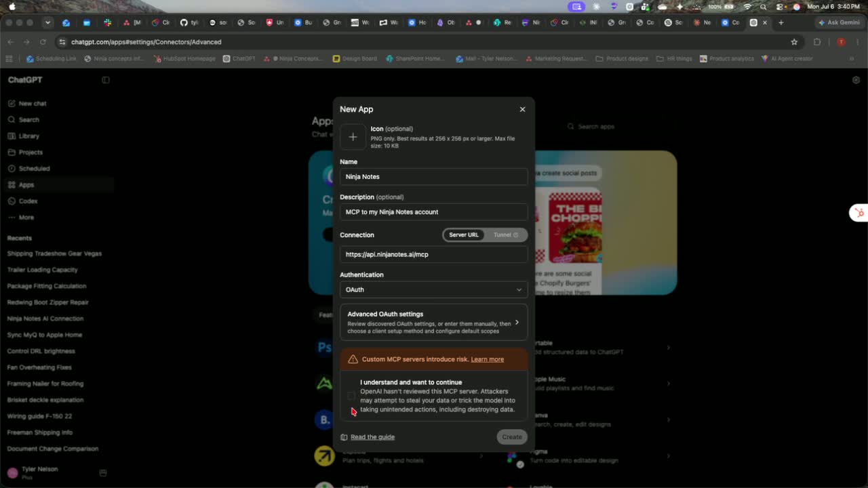Image resolution: width=868 pixels, height=488 pixels.
Task: Start a New chat from the sidebar
Action: (33, 104)
